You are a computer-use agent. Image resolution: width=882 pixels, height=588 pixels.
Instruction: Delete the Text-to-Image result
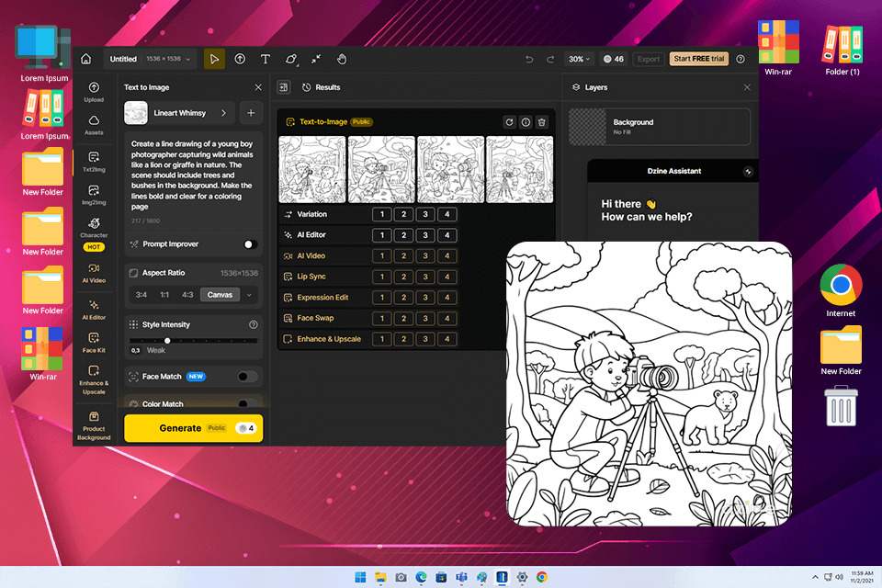pyautogui.click(x=542, y=122)
